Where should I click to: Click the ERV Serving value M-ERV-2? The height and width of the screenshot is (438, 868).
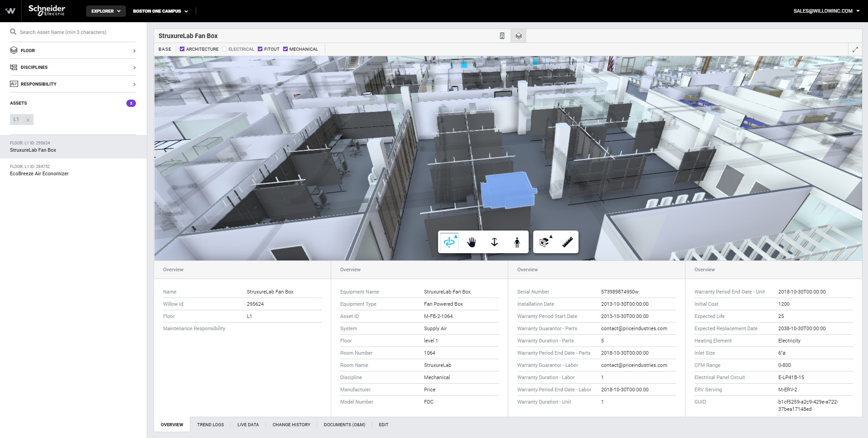787,390
